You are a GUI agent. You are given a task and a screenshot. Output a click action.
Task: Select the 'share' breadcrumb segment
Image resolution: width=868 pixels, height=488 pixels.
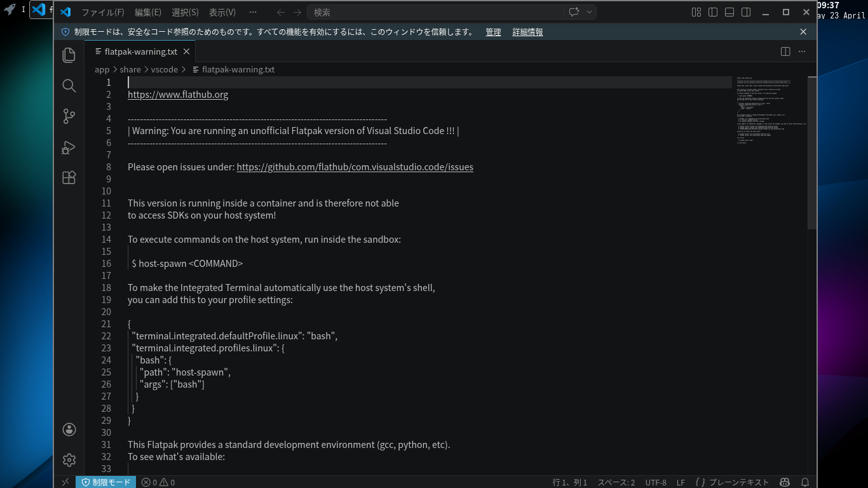tap(130, 69)
